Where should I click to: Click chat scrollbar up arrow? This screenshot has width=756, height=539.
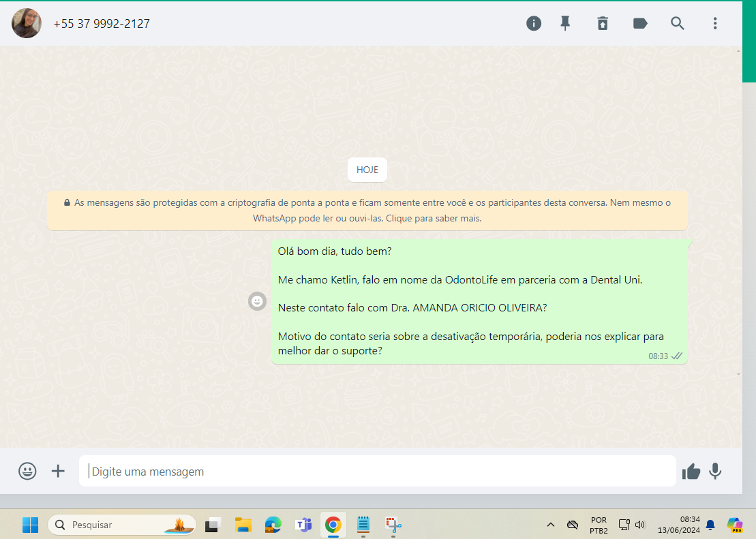[x=739, y=50]
